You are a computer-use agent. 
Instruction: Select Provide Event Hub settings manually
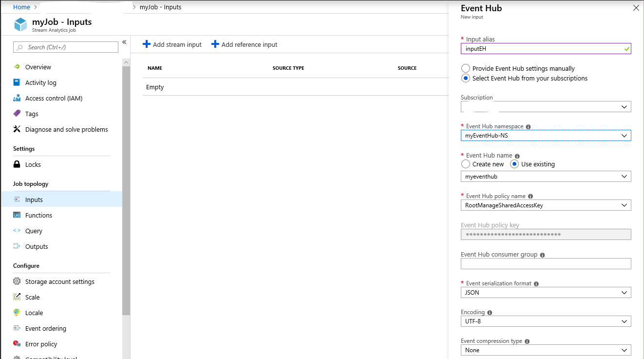click(x=466, y=69)
